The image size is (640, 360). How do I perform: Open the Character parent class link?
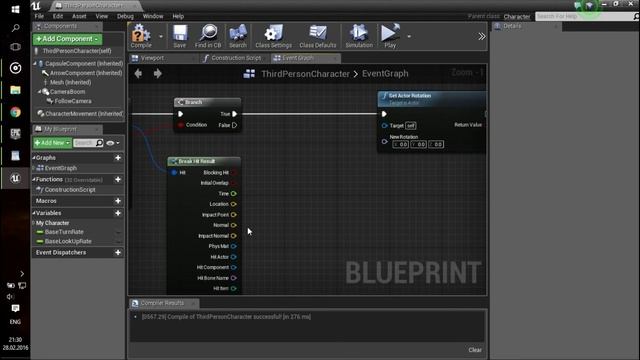(517, 17)
